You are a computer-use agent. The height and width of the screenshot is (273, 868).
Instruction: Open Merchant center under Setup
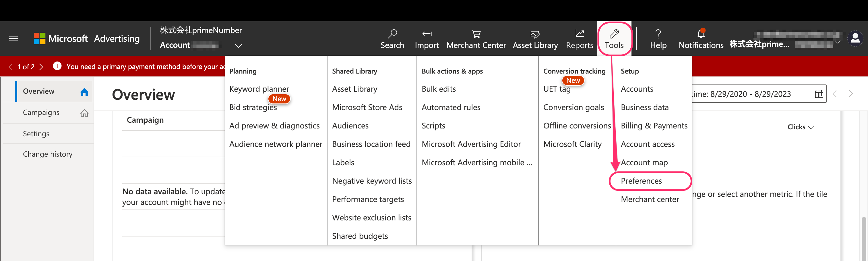click(650, 199)
